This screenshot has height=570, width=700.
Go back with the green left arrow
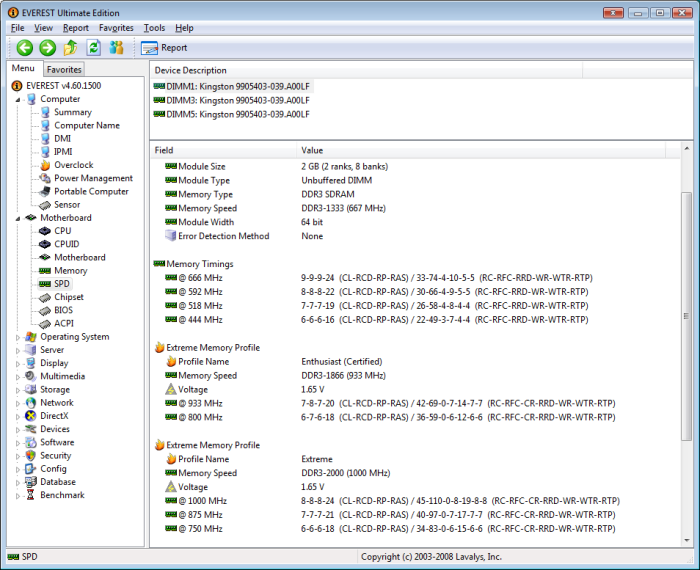(x=25, y=48)
